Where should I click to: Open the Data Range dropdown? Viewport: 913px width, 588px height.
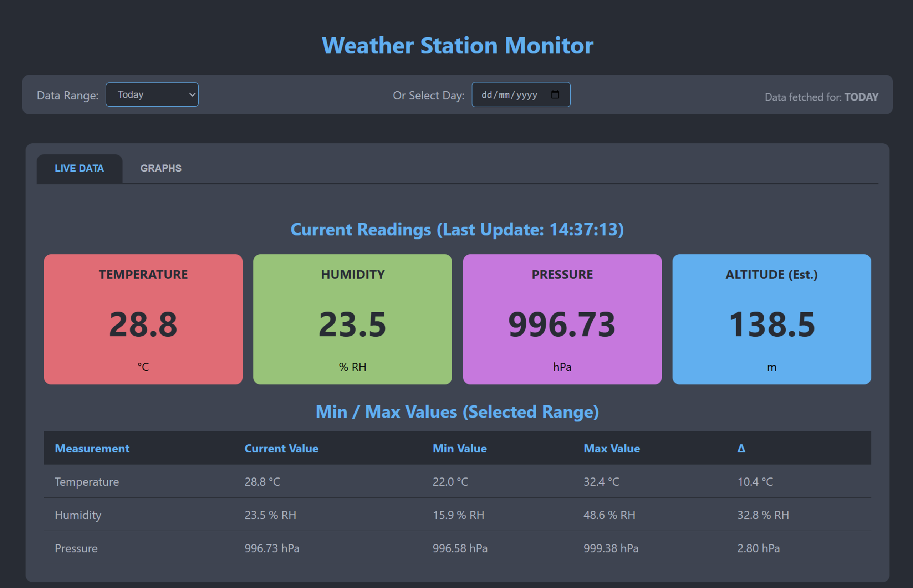point(152,95)
